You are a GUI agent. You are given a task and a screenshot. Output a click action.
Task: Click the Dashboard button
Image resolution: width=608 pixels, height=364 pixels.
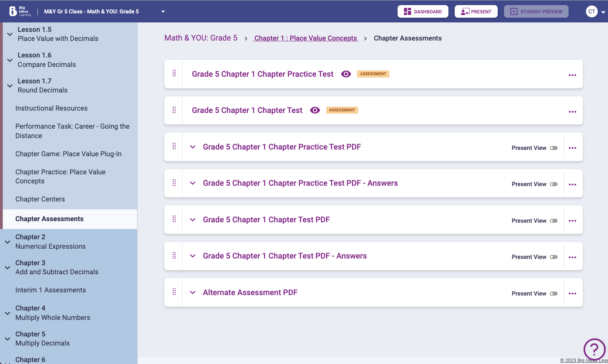tap(422, 11)
